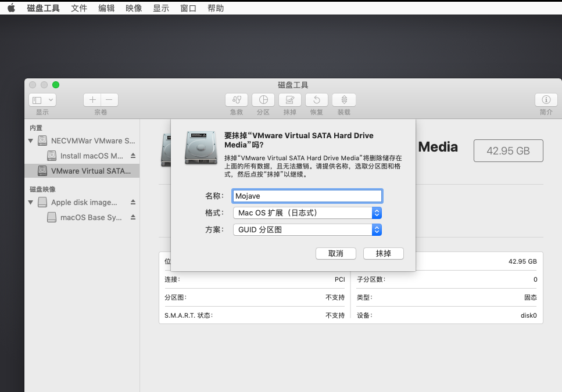Click the sidebar view toolbar button
The height and width of the screenshot is (392, 562).
click(x=42, y=100)
